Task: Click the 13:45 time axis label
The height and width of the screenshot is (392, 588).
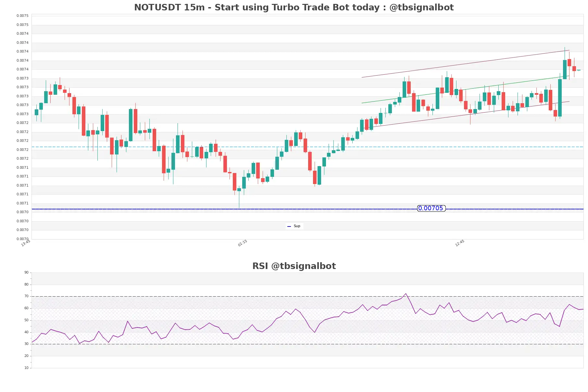Action: click(26, 243)
